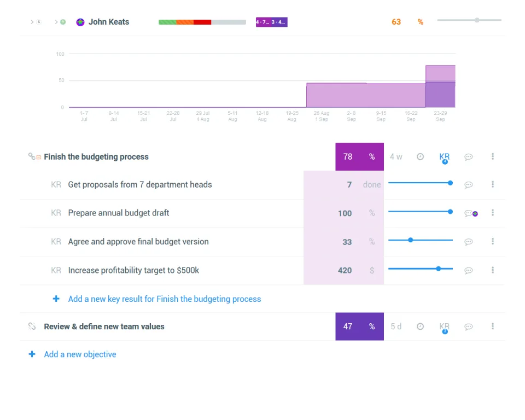This screenshot has height=420, width=525.
Task: Click the clock icon for Finish the budgeting process
Action: 420,156
